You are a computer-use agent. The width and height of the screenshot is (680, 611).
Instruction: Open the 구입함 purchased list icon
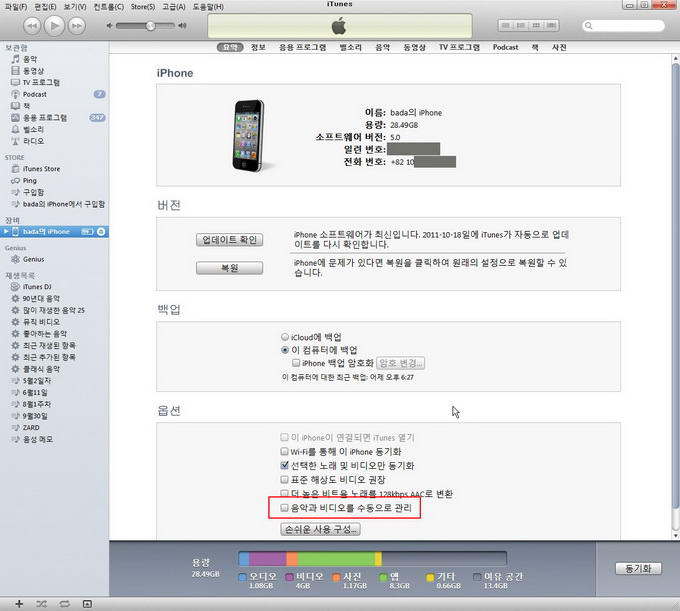pyautogui.click(x=15, y=192)
